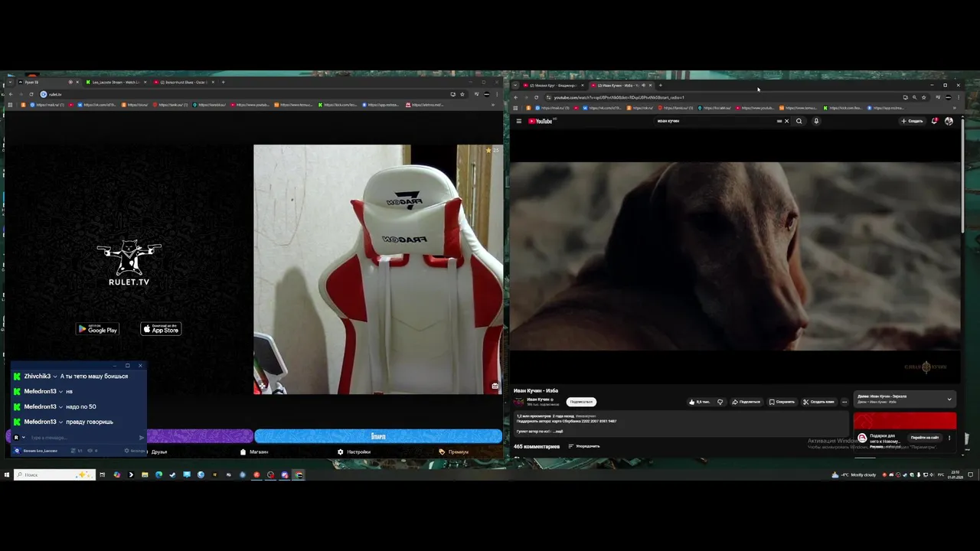This screenshot has height=551, width=980.
Task: Click the Создать клип clip button
Action: click(819, 402)
